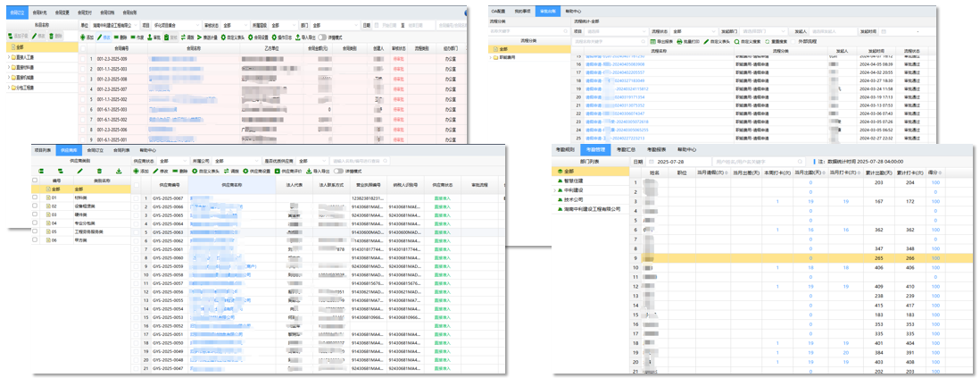Check the box for category 01 材料类

(x=37, y=198)
